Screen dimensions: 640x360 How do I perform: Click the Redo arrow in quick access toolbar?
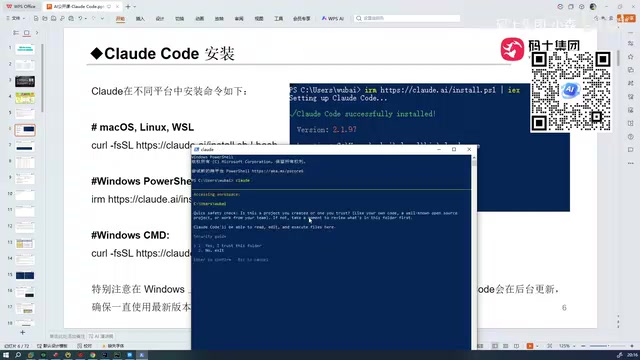(94, 18)
